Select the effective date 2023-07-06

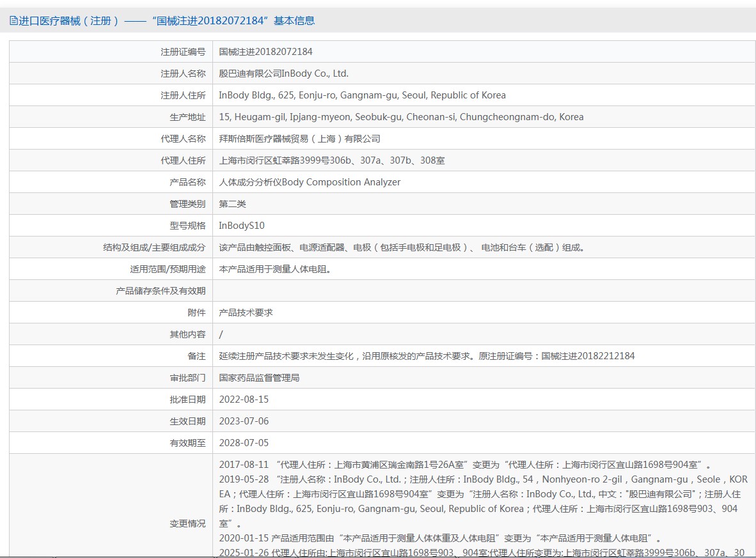pos(244,421)
